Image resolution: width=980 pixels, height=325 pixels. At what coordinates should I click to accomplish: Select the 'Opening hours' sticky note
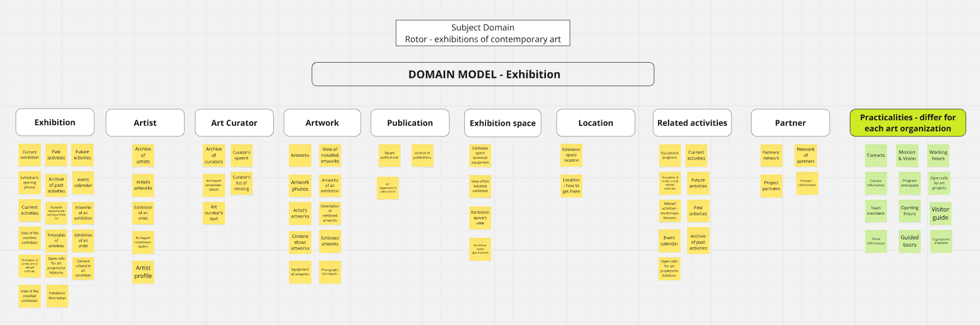coord(909,211)
